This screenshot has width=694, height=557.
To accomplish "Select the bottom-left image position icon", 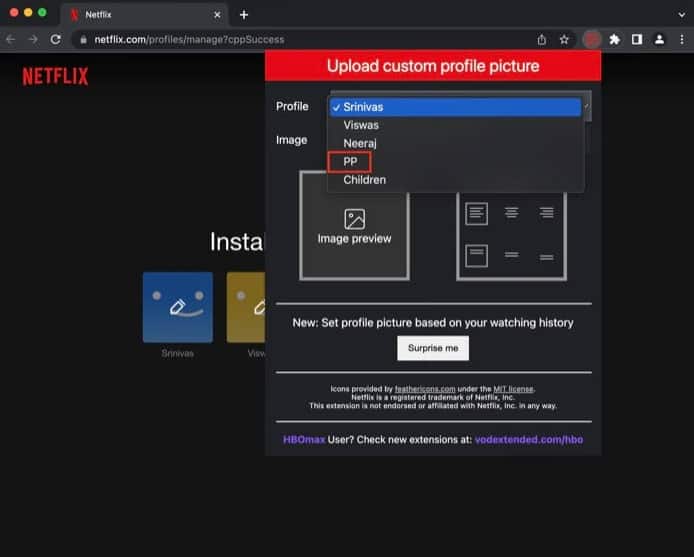I will (477, 255).
